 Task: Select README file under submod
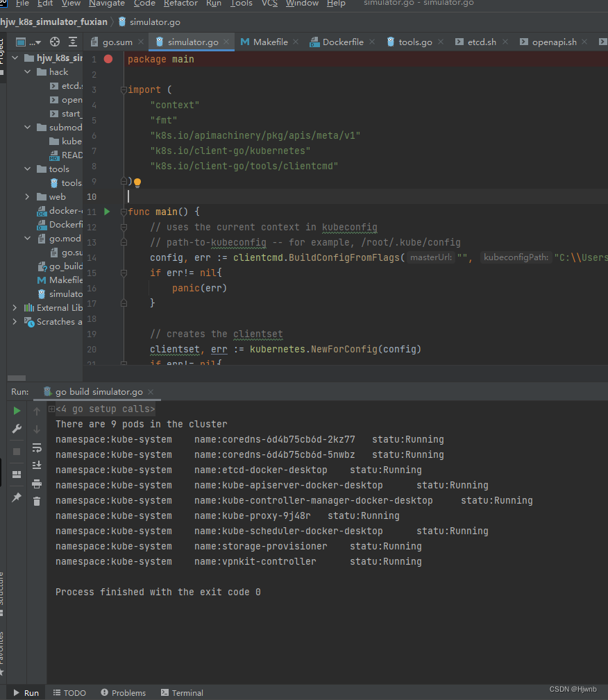click(66, 155)
